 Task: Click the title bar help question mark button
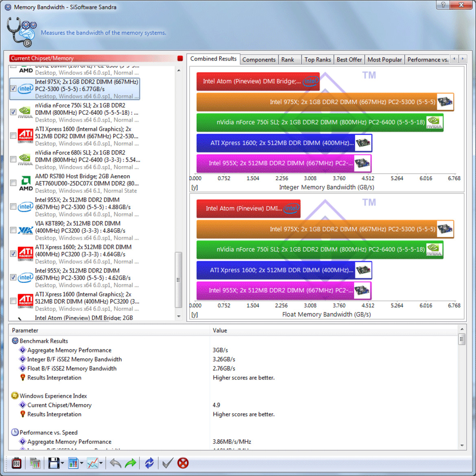point(443,5)
